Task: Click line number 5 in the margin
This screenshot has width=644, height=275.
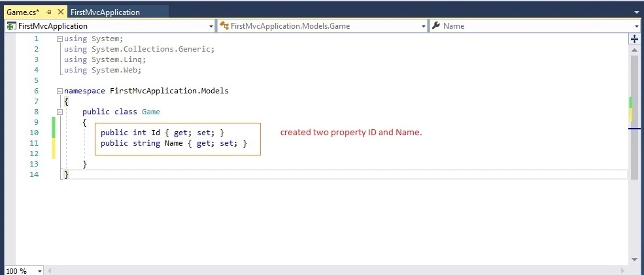Action: (x=37, y=80)
